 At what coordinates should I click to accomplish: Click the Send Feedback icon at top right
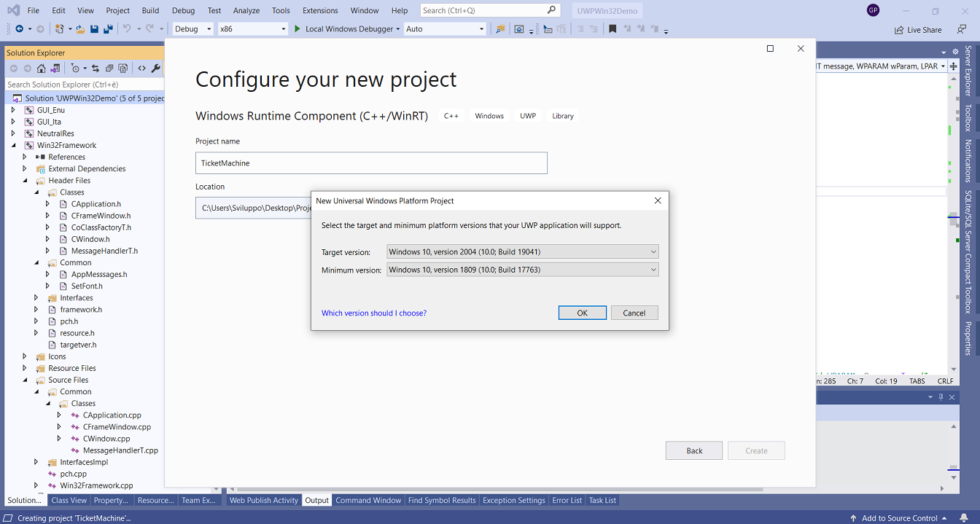tap(962, 29)
